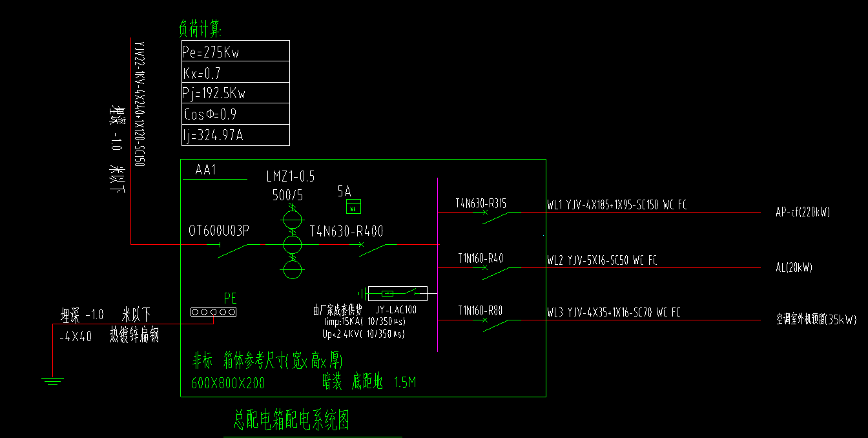Click the 由厂家成套供货 note
Image resolution: width=868 pixels, height=438 pixels.
pos(337,310)
